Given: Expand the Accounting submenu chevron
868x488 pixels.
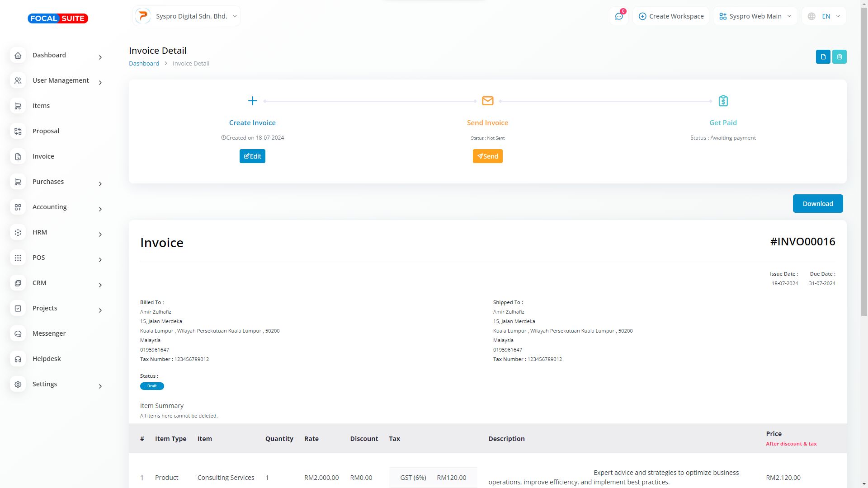Looking at the screenshot, I should coord(100,209).
